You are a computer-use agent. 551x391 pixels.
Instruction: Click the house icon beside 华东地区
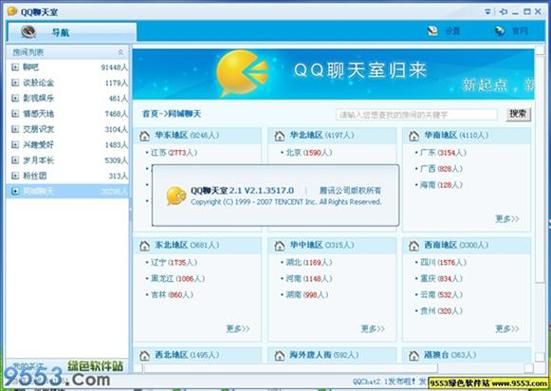[144, 136]
